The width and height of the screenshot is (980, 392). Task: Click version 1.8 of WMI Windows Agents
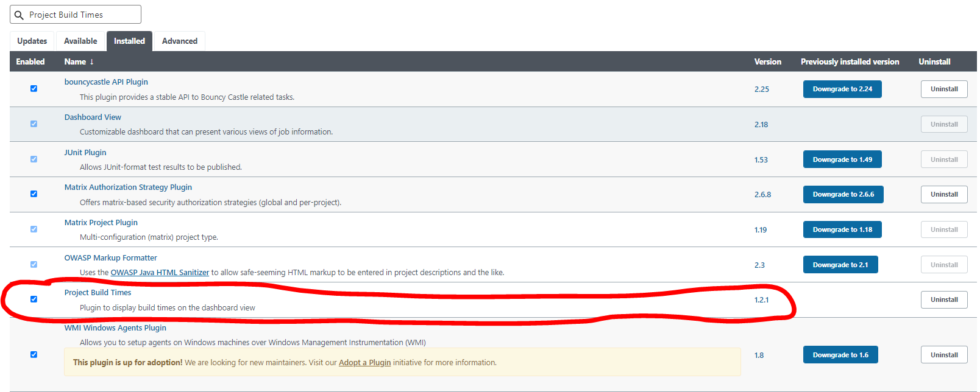759,355
